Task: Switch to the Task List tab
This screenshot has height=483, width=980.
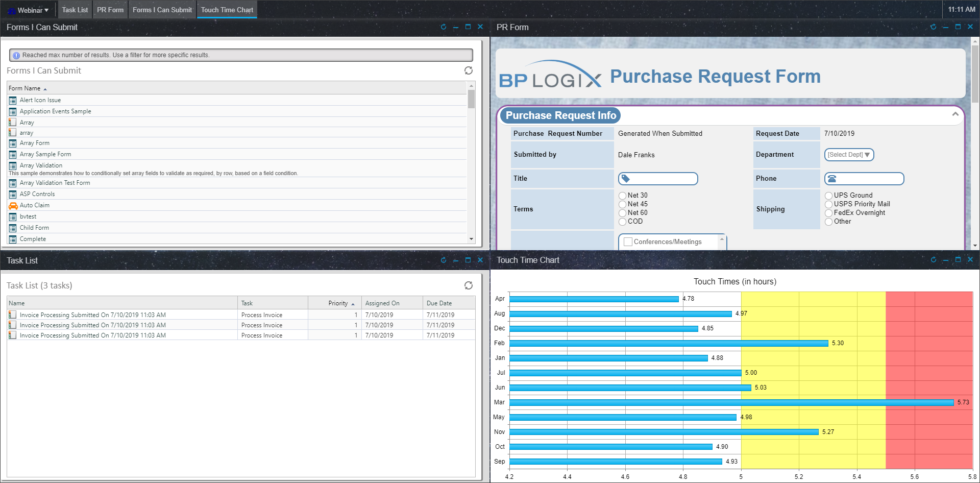Action: pyautogui.click(x=75, y=10)
